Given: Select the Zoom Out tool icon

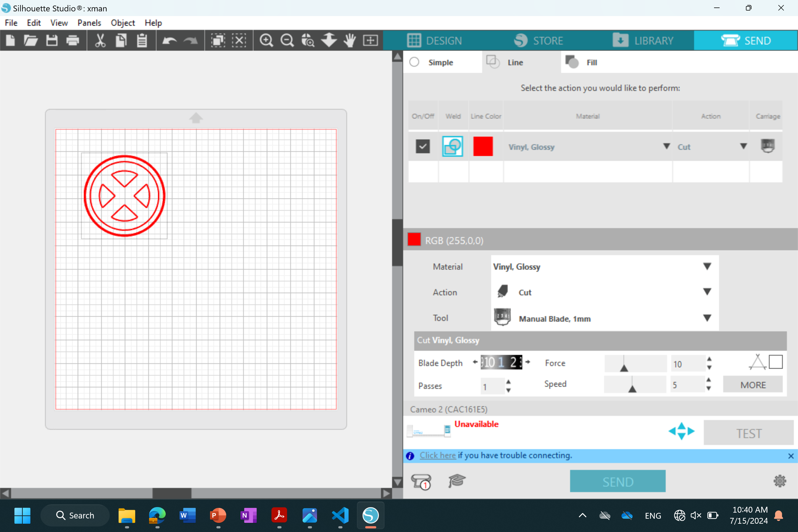Looking at the screenshot, I should [287, 40].
